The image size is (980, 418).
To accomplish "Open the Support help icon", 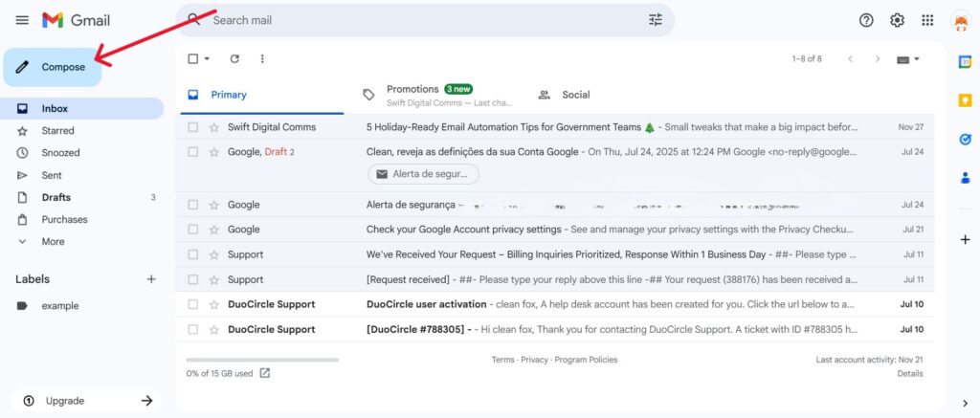I will point(865,20).
